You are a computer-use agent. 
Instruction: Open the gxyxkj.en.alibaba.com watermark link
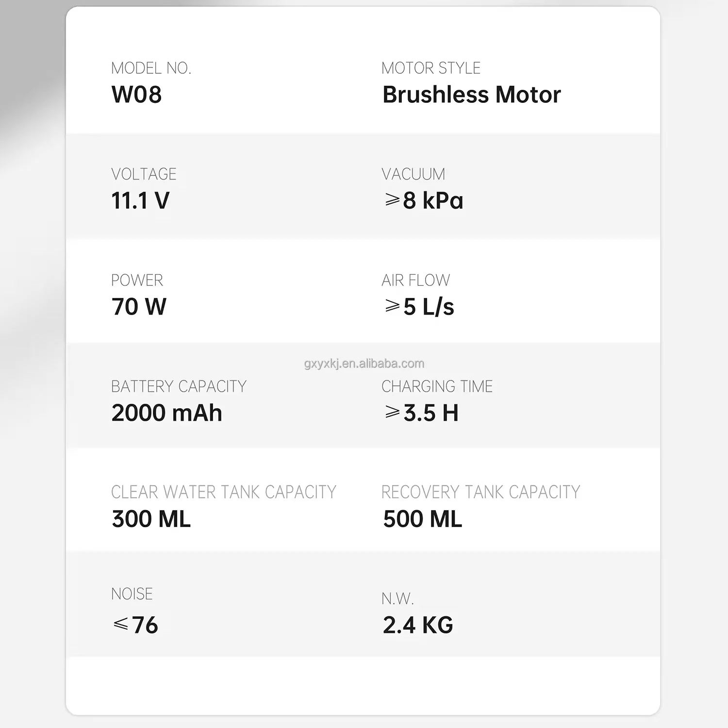(364, 364)
